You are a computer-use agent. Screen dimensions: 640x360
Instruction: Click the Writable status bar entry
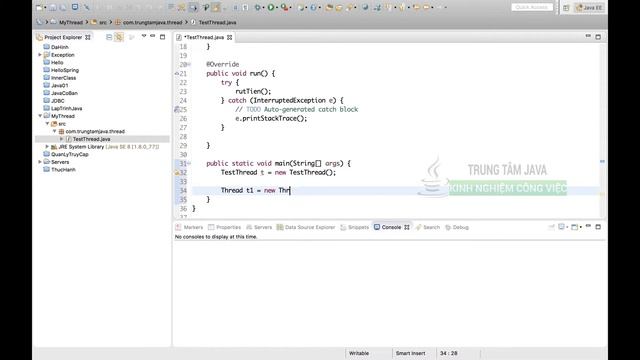pyautogui.click(x=359, y=353)
